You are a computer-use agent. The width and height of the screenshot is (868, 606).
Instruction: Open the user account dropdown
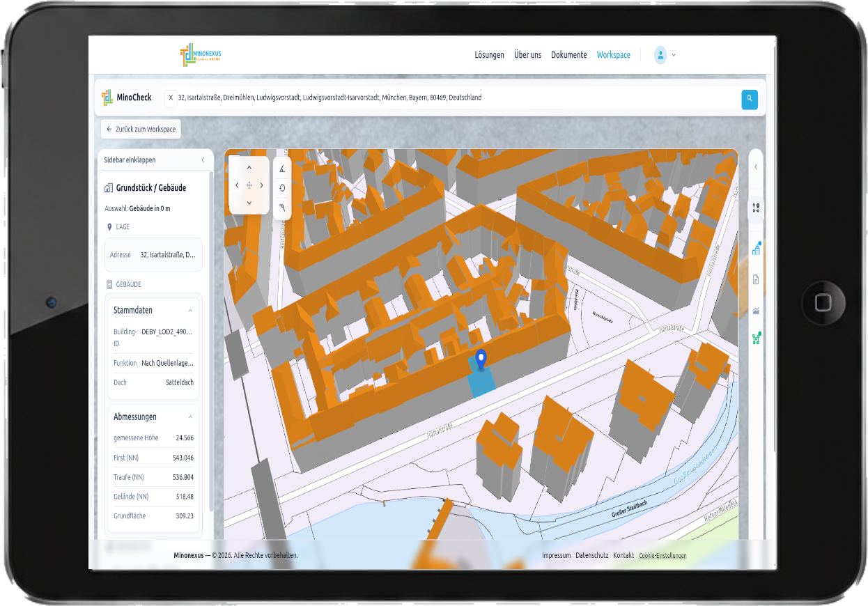click(665, 55)
